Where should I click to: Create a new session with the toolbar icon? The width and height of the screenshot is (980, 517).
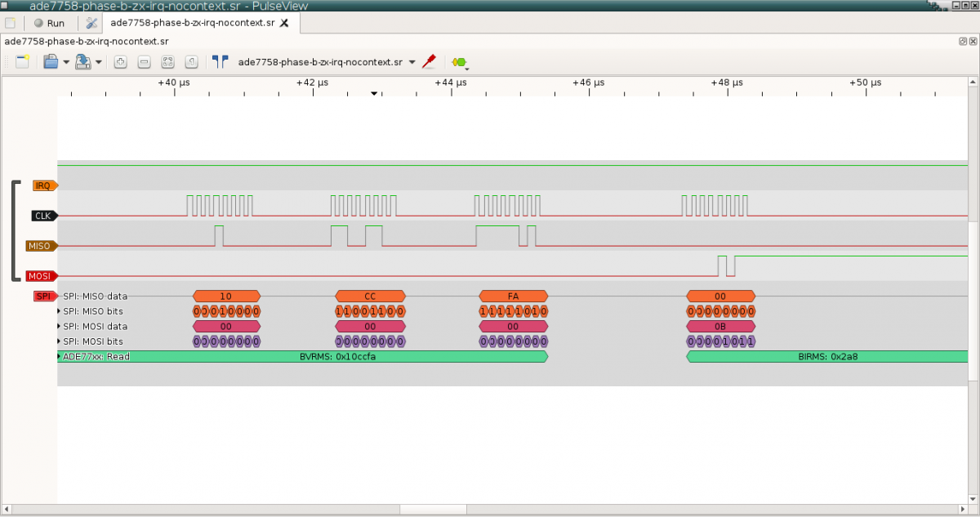pyautogui.click(x=10, y=23)
